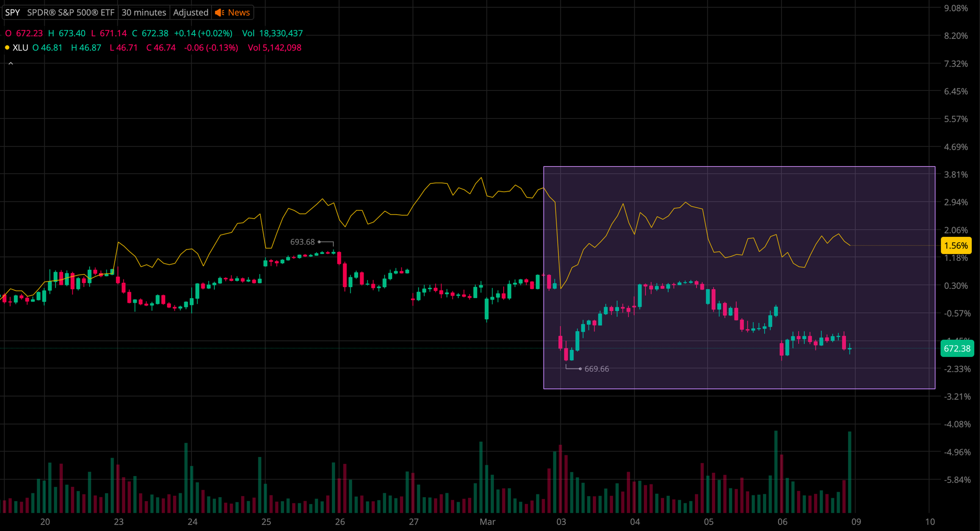This screenshot has width=980, height=531.
Task: Click the 09 date label on axis
Action: point(856,522)
